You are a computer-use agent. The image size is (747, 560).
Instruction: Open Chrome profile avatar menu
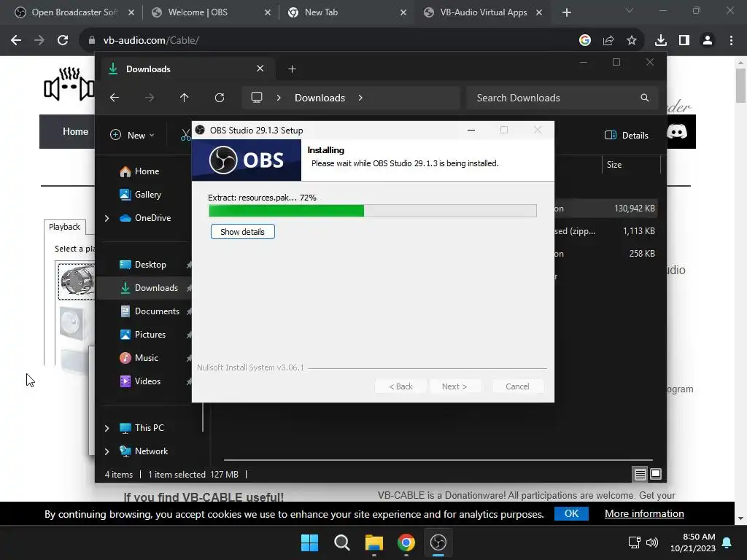click(x=708, y=41)
